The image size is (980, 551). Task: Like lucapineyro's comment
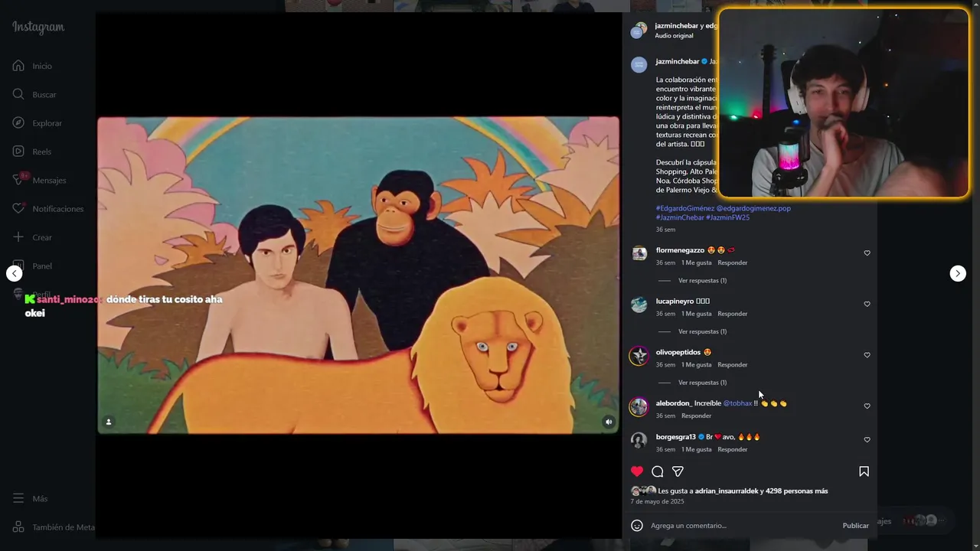[x=867, y=304]
